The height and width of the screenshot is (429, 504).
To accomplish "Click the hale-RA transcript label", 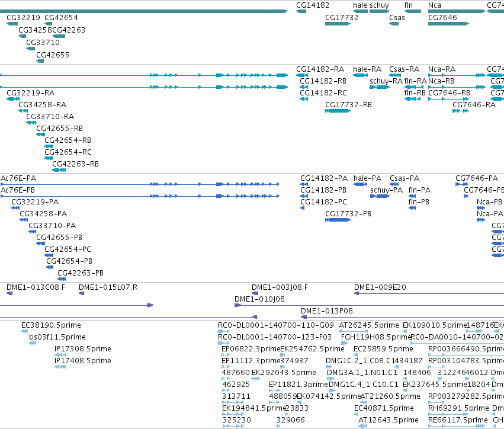I will [367, 69].
